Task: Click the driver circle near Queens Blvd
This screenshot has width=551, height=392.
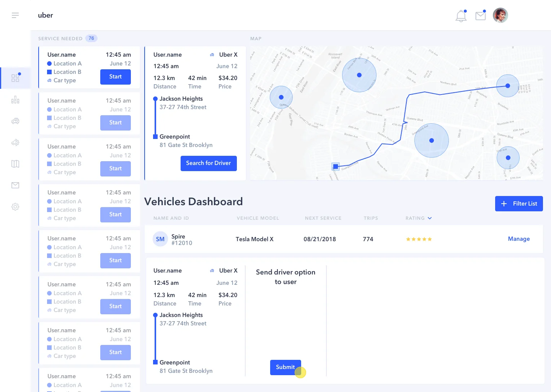Action: 432,140
